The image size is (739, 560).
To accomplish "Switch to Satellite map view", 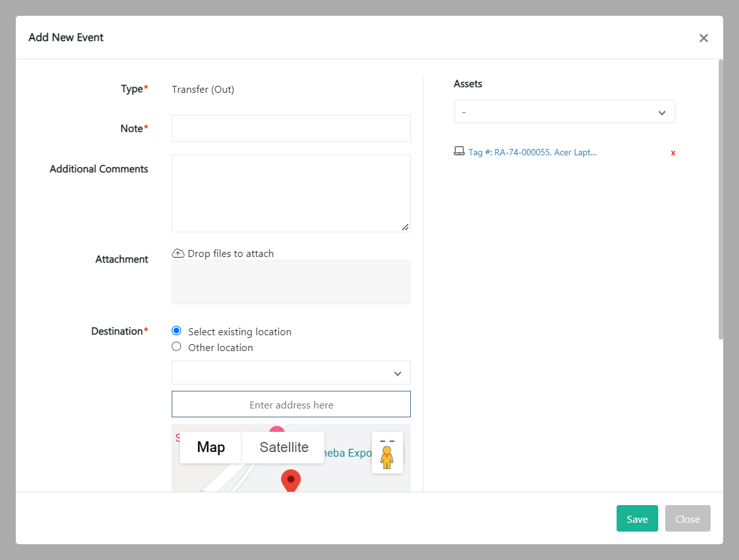I will (x=284, y=448).
